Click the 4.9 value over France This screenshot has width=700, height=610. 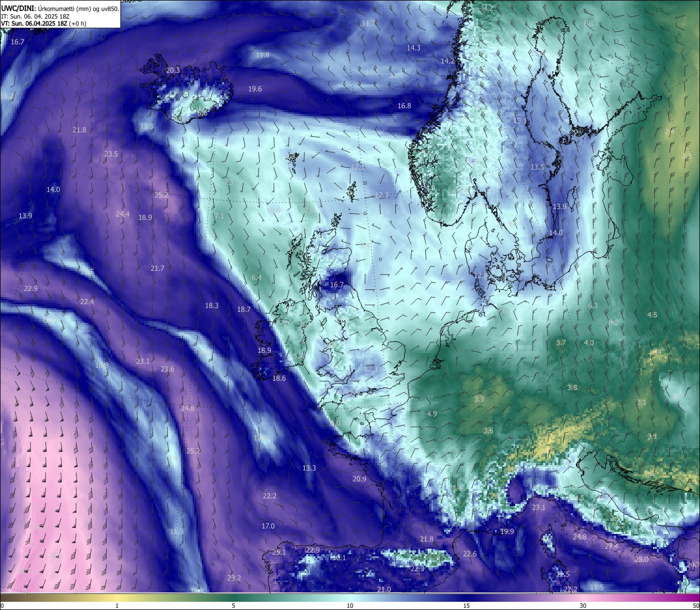431,414
